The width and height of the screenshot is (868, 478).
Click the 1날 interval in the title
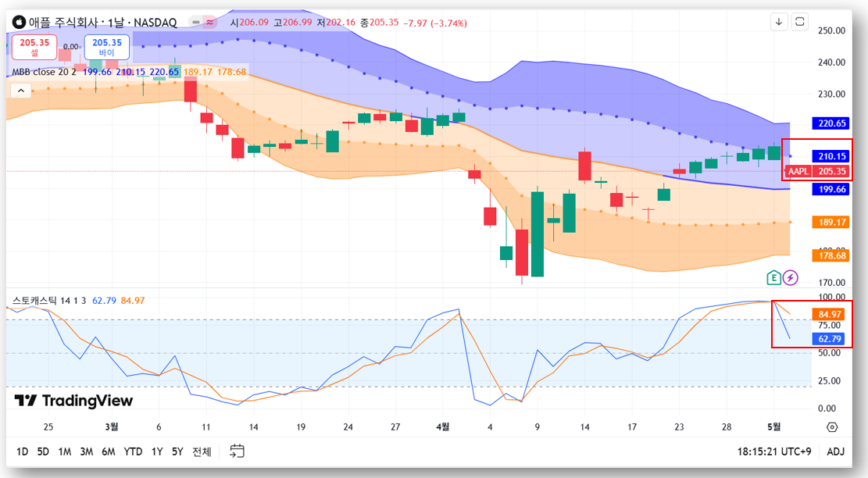click(x=116, y=23)
